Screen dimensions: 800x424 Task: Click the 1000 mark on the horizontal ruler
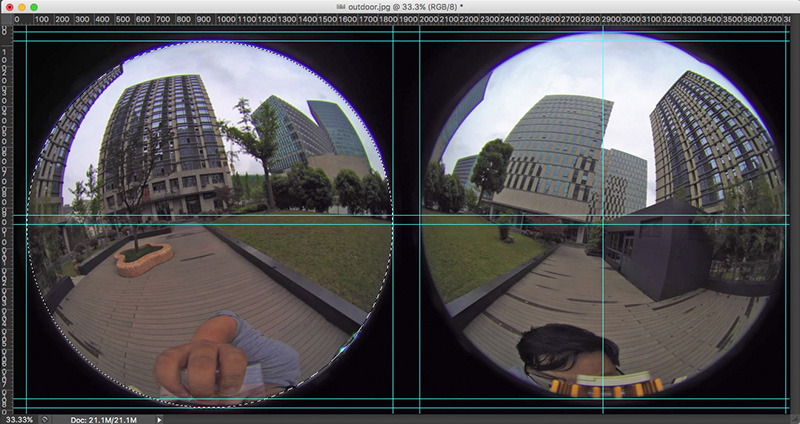[x=226, y=19]
